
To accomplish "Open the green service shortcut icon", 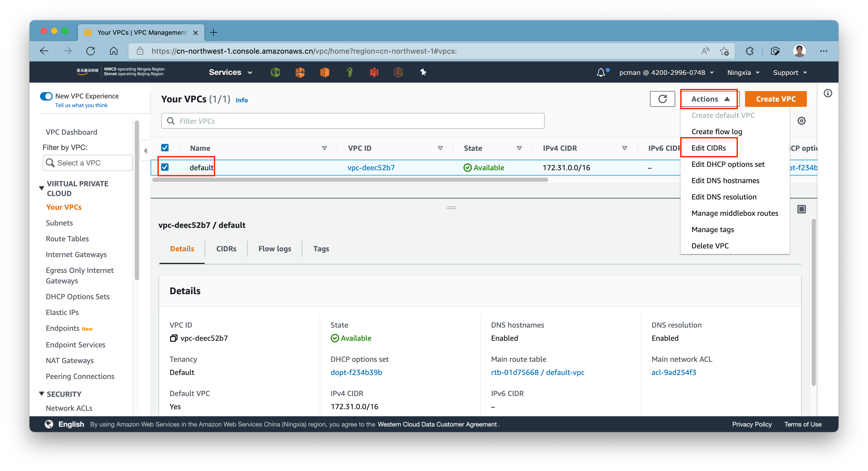I will coord(275,72).
